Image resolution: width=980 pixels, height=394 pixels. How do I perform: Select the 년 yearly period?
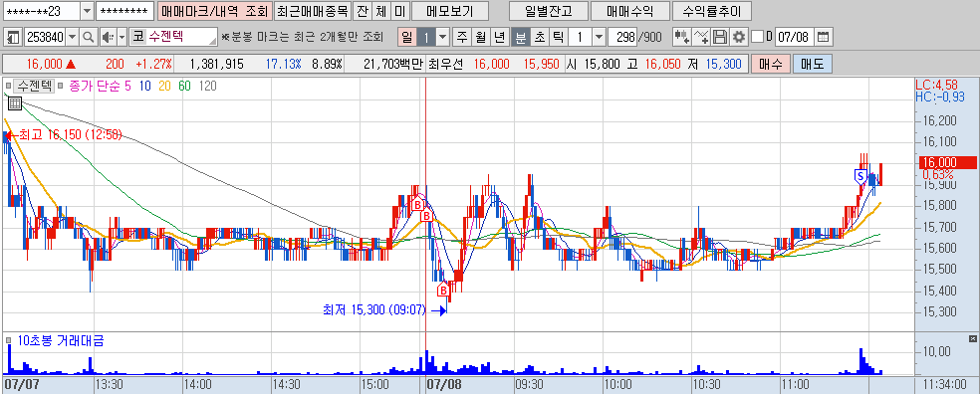[499, 38]
